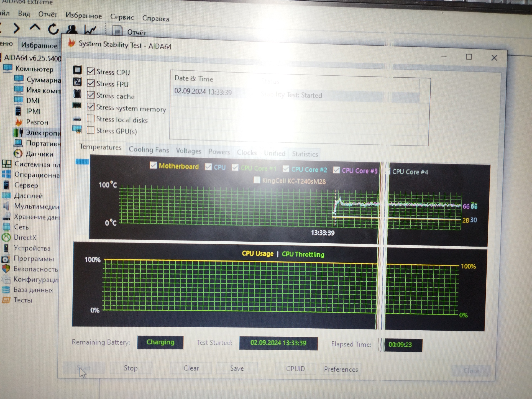Click the refresh icon in the toolbar
The image size is (532, 399).
point(53,29)
